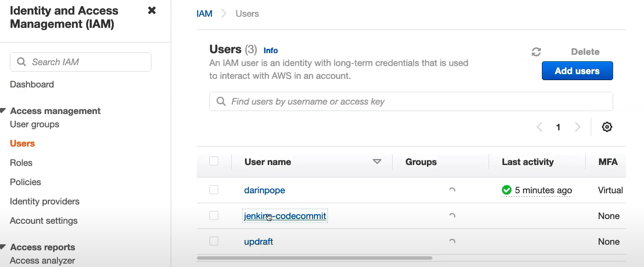Click the green check last activity icon
644x267 pixels.
pyautogui.click(x=507, y=190)
